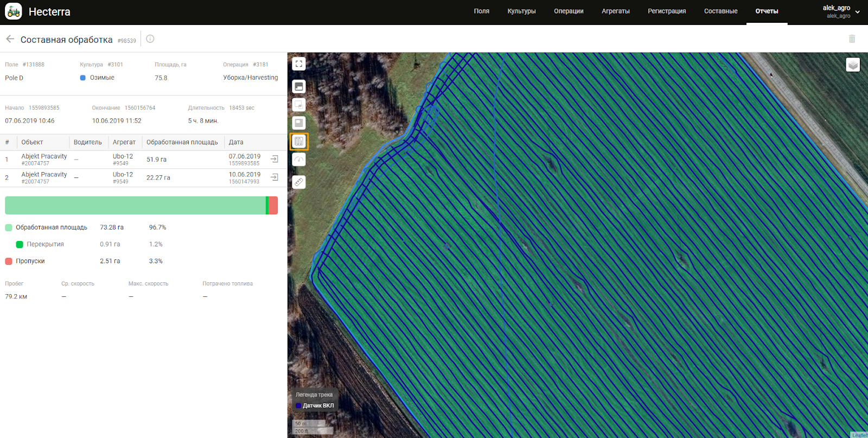
Task: Click the speedometer map button
Action: [x=299, y=160]
